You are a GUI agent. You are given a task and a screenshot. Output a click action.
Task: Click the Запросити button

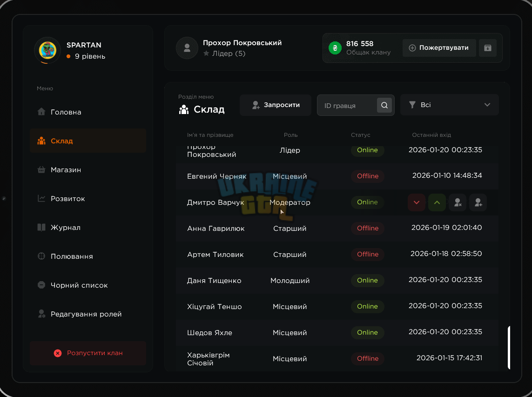click(276, 105)
